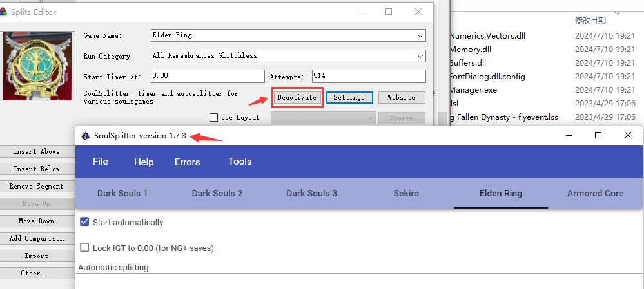Enable the Use Layout checkbox
Viewport: 644px width, 289px height.
click(x=213, y=118)
